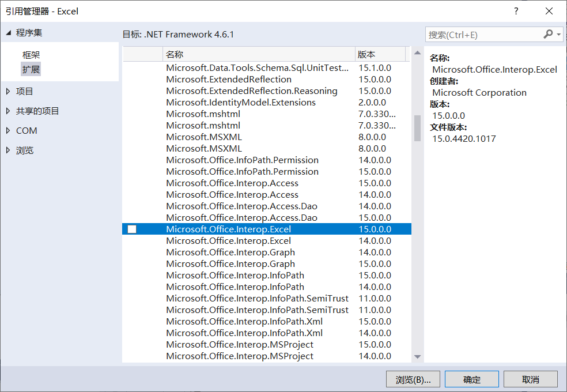Expand the COM section arrow
This screenshot has width=567, height=392.
8,130
